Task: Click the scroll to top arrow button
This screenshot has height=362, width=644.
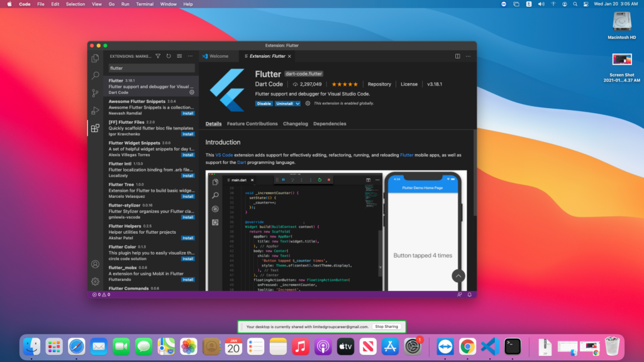Action: pyautogui.click(x=458, y=276)
